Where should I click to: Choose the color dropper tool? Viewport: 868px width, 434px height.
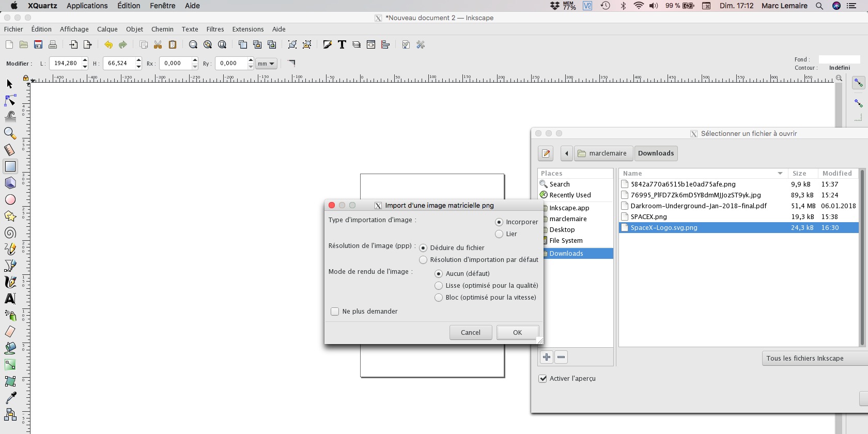coord(10,398)
